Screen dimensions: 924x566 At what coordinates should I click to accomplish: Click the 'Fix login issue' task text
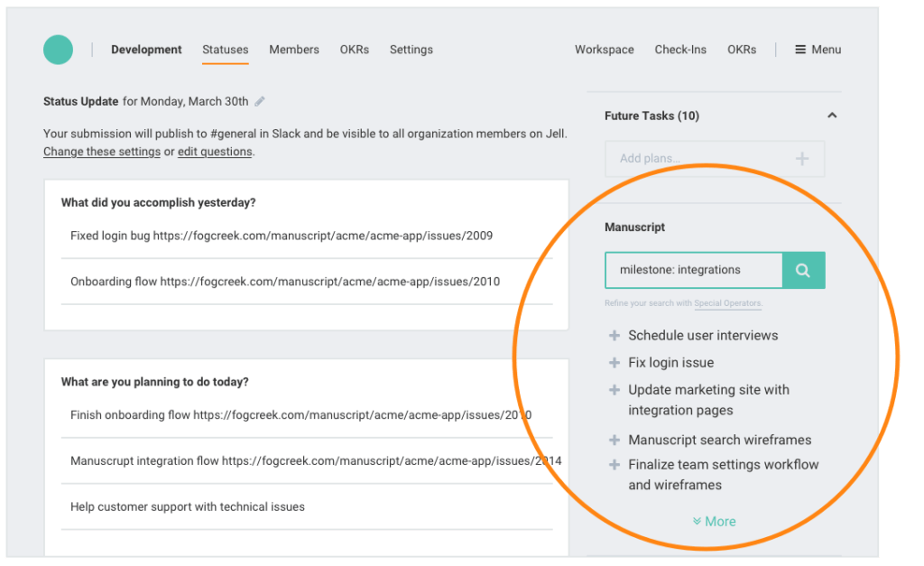[x=670, y=363]
